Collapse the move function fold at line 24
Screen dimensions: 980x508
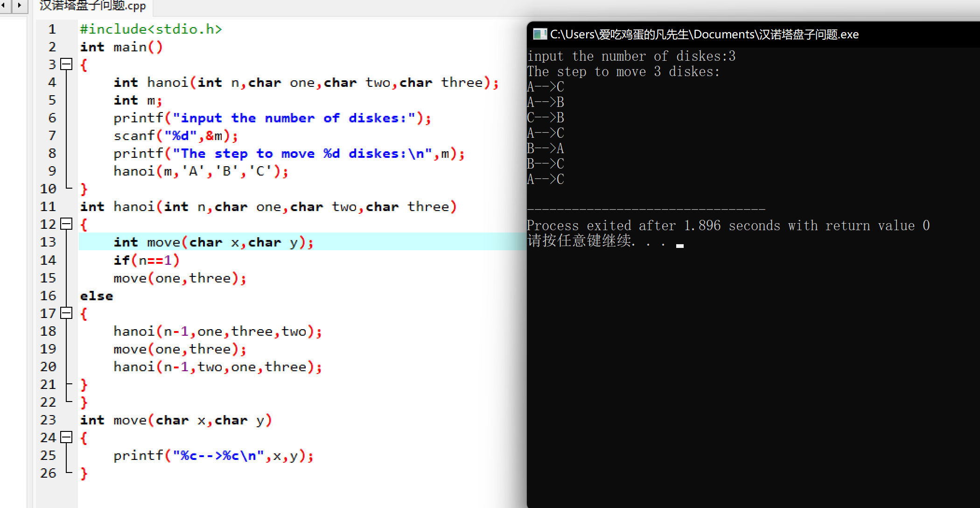(x=67, y=437)
